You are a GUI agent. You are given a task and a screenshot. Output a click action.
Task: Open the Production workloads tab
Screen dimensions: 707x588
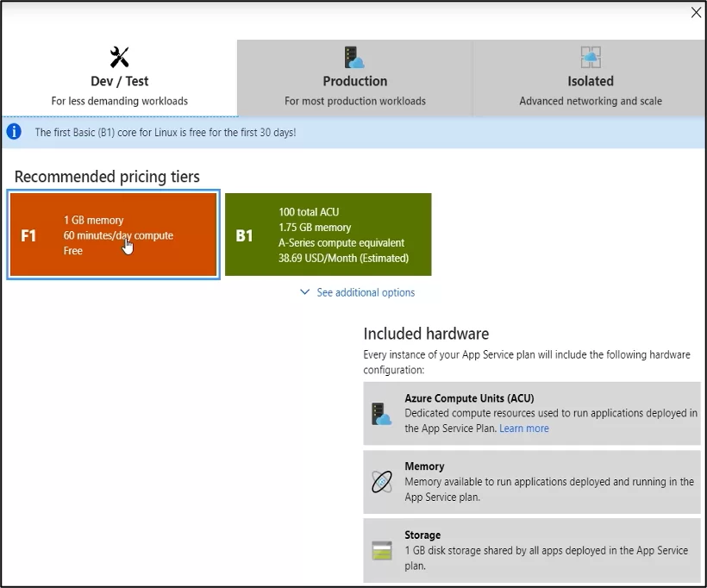[x=355, y=78]
